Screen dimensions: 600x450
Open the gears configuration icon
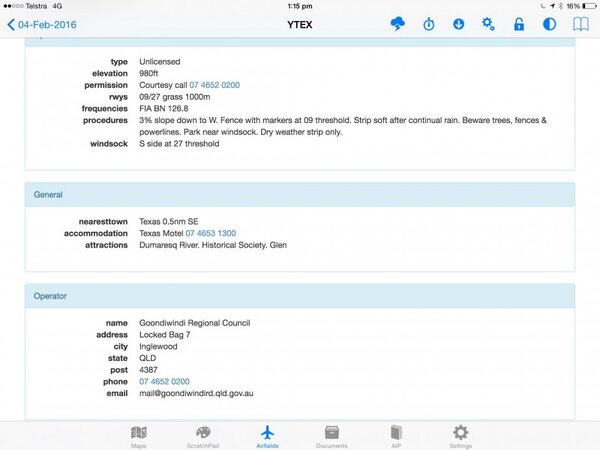(488, 24)
